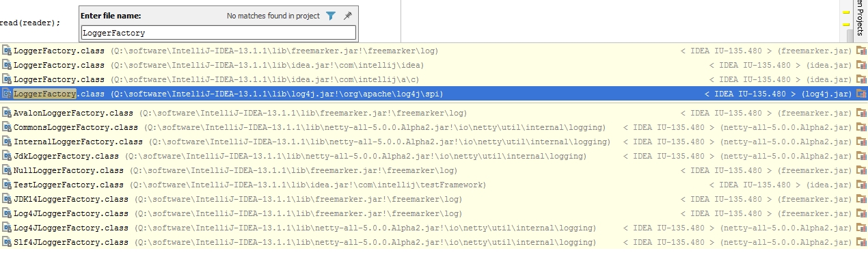
Task: Click library icon at end of AvalonLoggerFactory row
Action: pyautogui.click(x=861, y=113)
